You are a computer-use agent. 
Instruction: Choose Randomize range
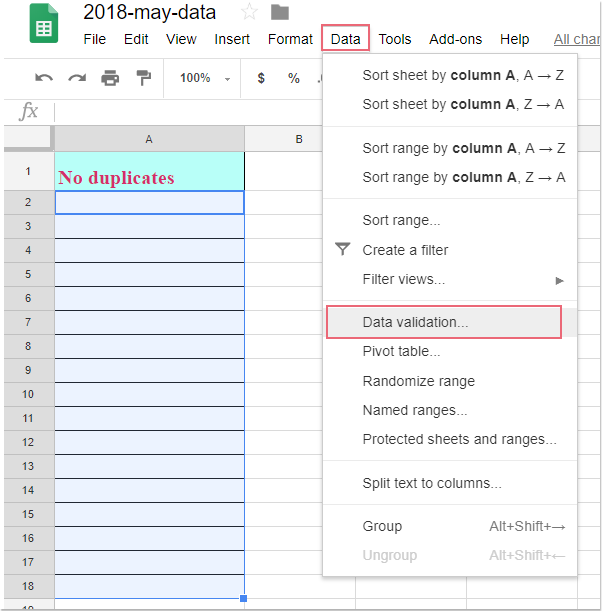(450, 381)
